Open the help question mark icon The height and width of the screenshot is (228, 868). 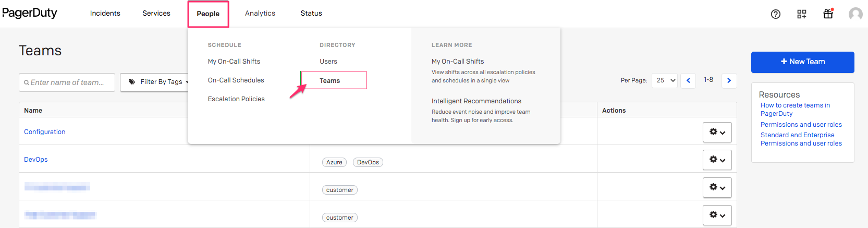(x=775, y=14)
